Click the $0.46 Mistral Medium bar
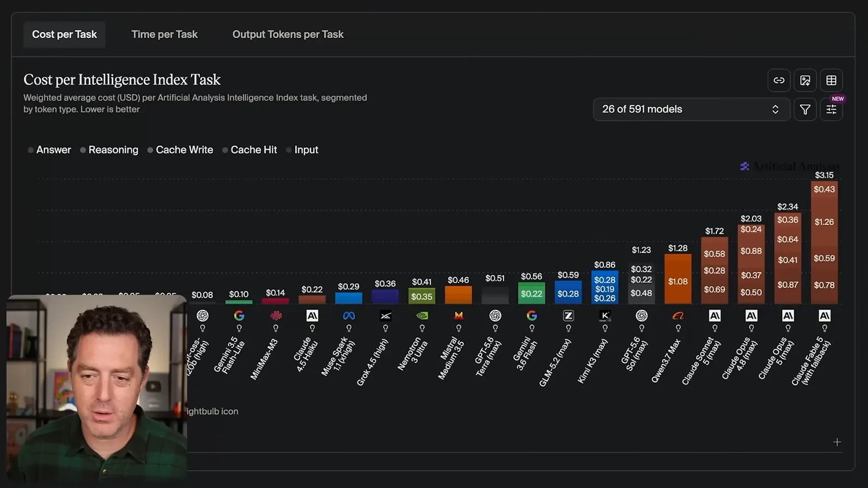The height and width of the screenshot is (488, 868). pos(458,295)
